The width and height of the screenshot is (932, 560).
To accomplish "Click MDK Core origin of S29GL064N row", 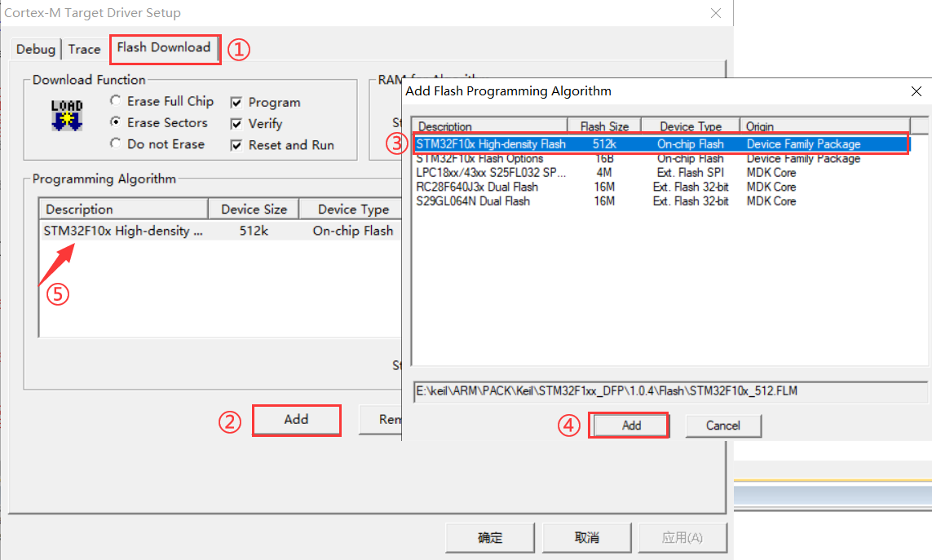I will click(771, 201).
